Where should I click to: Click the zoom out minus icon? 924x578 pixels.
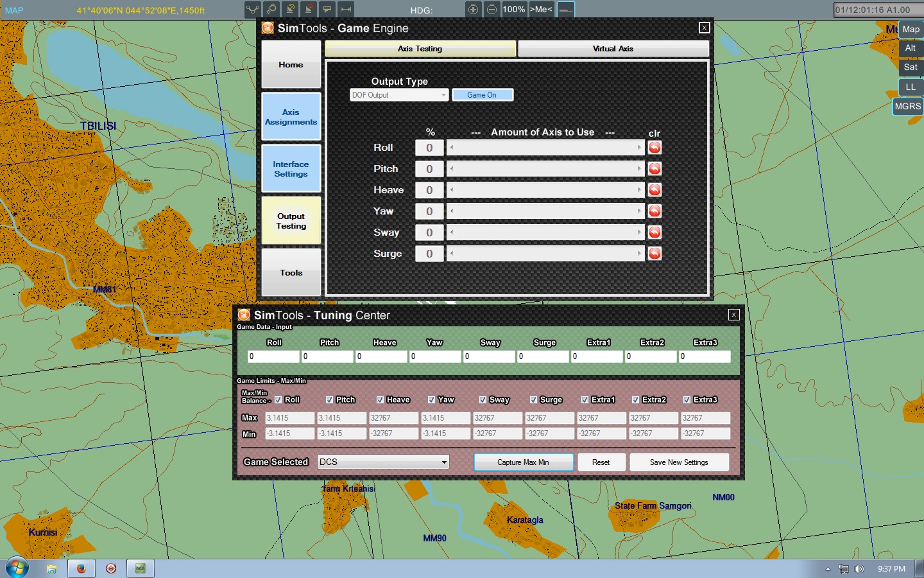[x=492, y=10]
